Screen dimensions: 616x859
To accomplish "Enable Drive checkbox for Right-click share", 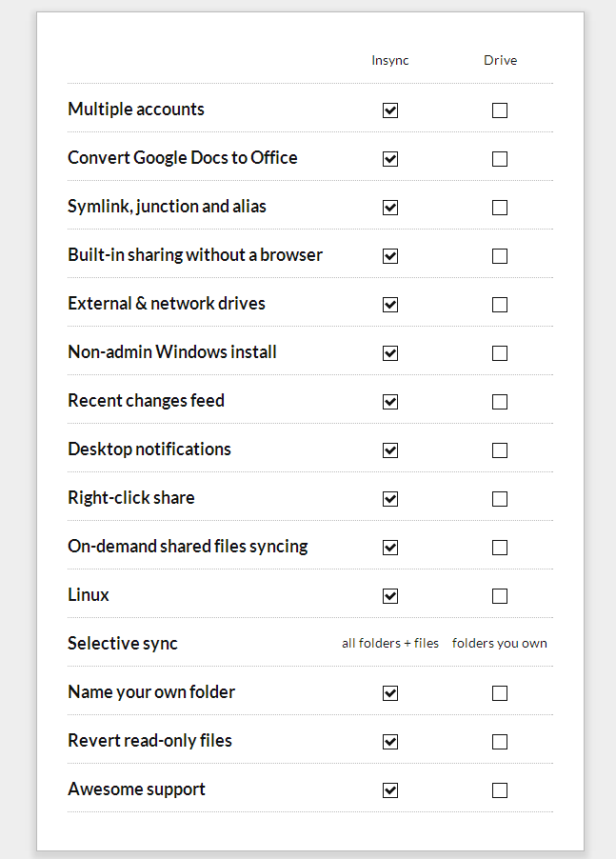I will click(500, 499).
